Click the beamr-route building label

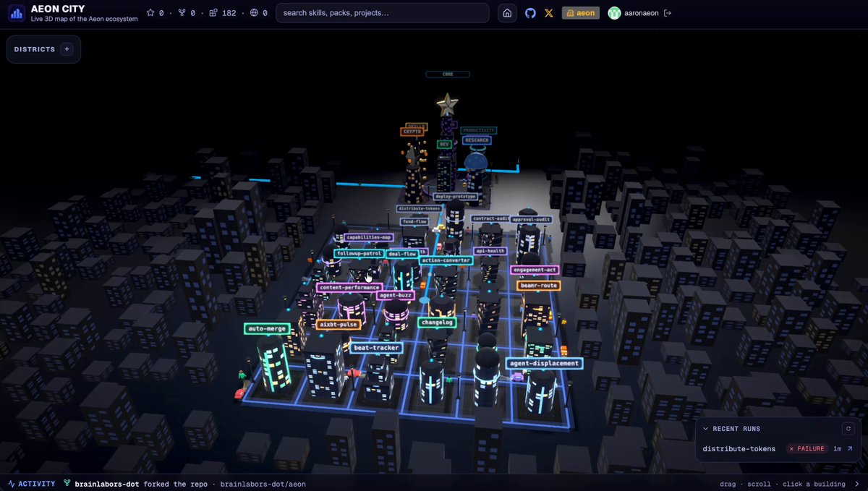pos(539,285)
